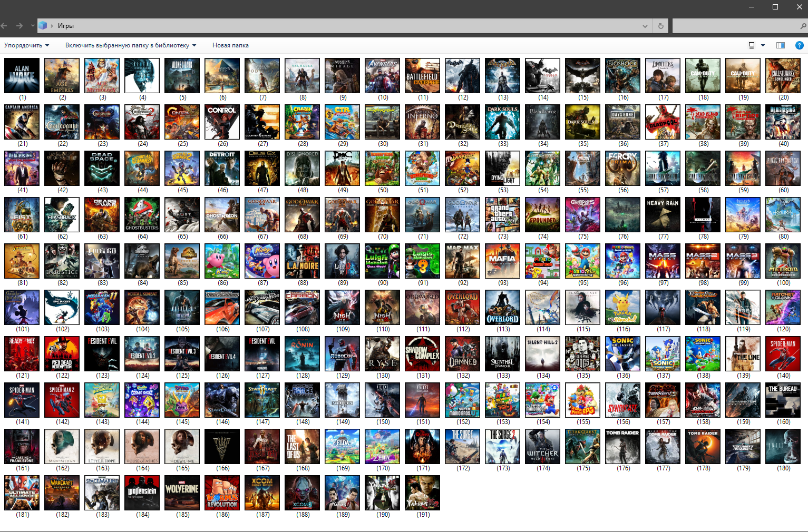Click the change view icon
This screenshot has width=808, height=532.
[752, 45]
